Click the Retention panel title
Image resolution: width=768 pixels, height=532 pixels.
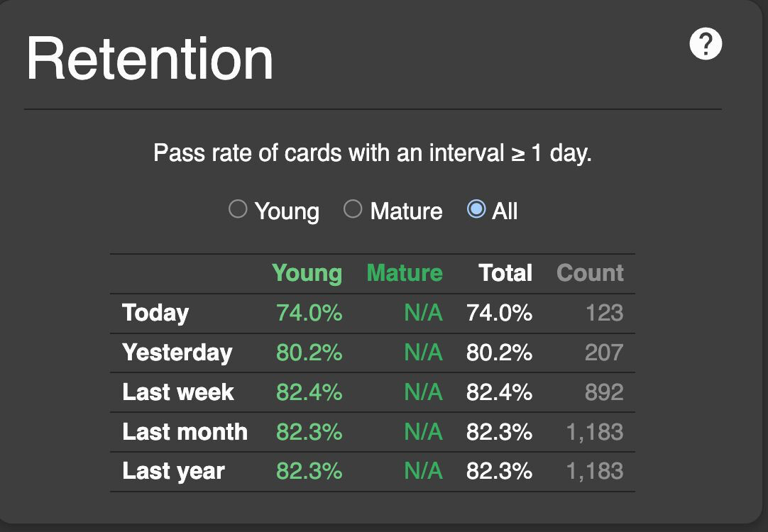[150, 59]
